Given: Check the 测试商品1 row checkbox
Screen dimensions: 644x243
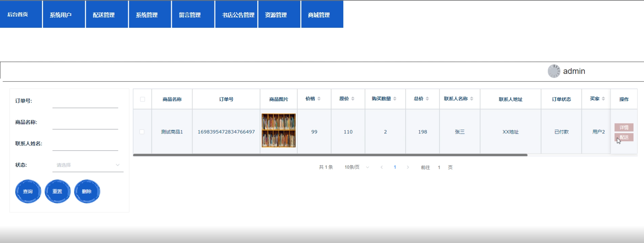Looking at the screenshot, I should pos(142,132).
